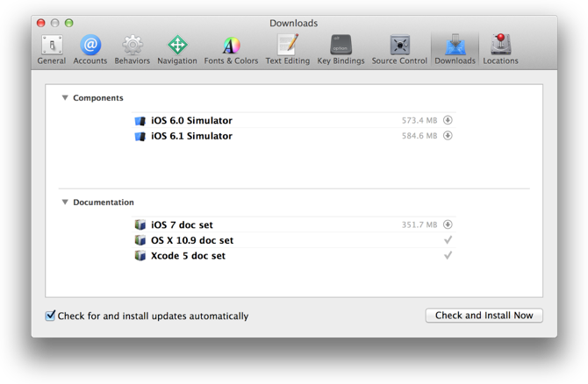Screen dimensions: 588x384
Task: Click the 584.6 MB size label
Action: coord(419,136)
